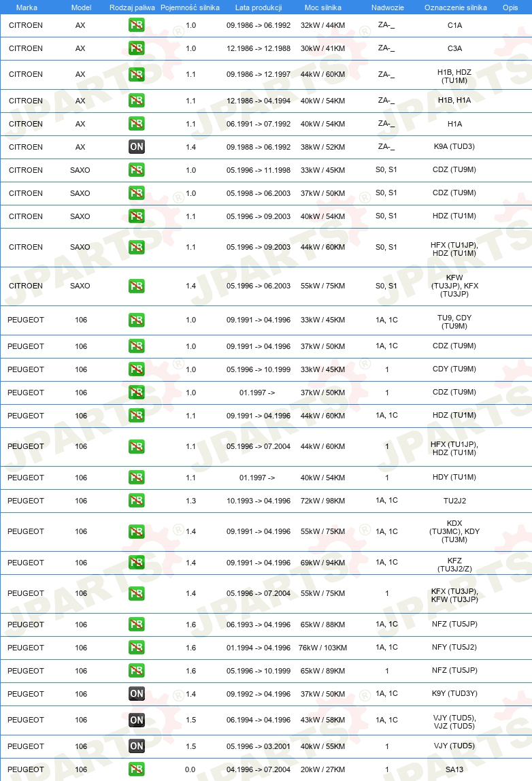
Task: Click the Moc silnika column header
Action: 322,7
